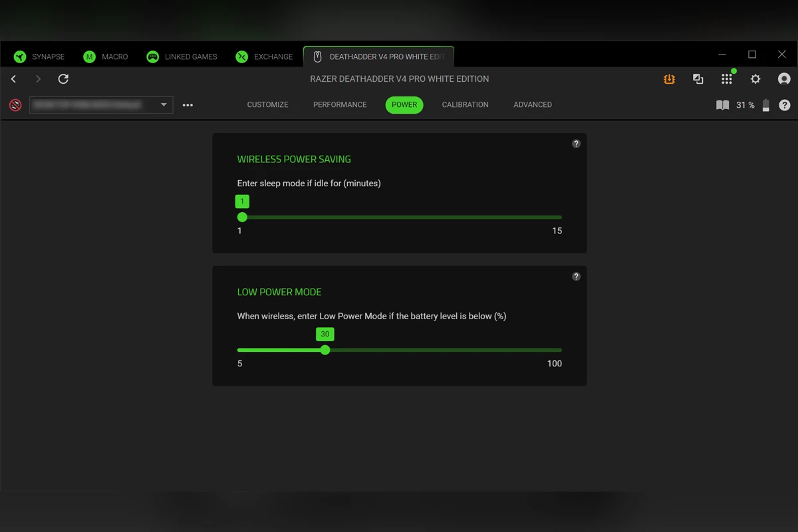Maximize the Synapse window
Image resolution: width=798 pixels, height=532 pixels.
[x=752, y=55]
